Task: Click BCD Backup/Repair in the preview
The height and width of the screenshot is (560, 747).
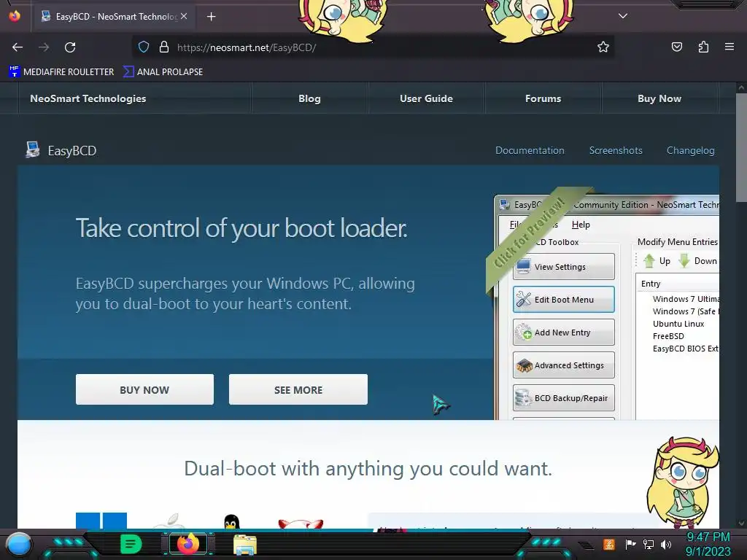Action: tap(564, 398)
